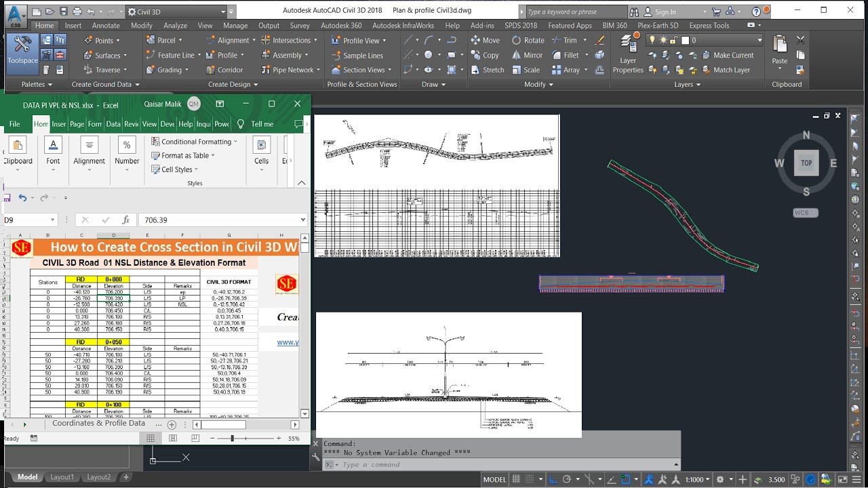Expand the Profile View dropdown
Viewport: 868px width, 488px height.
click(385, 41)
